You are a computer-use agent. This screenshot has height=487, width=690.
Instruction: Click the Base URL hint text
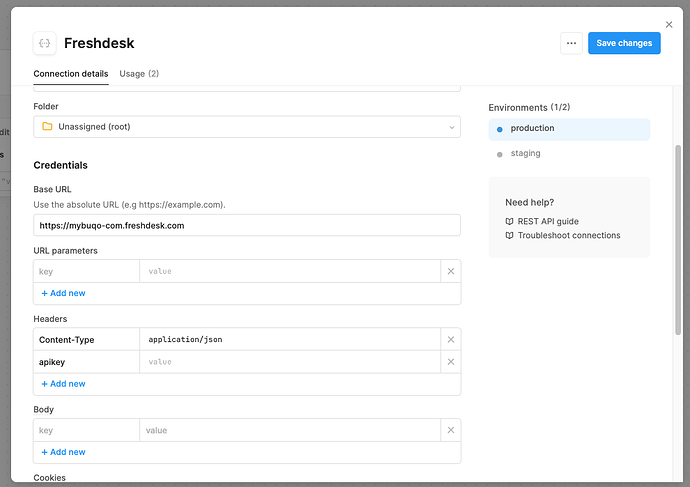[129, 205]
